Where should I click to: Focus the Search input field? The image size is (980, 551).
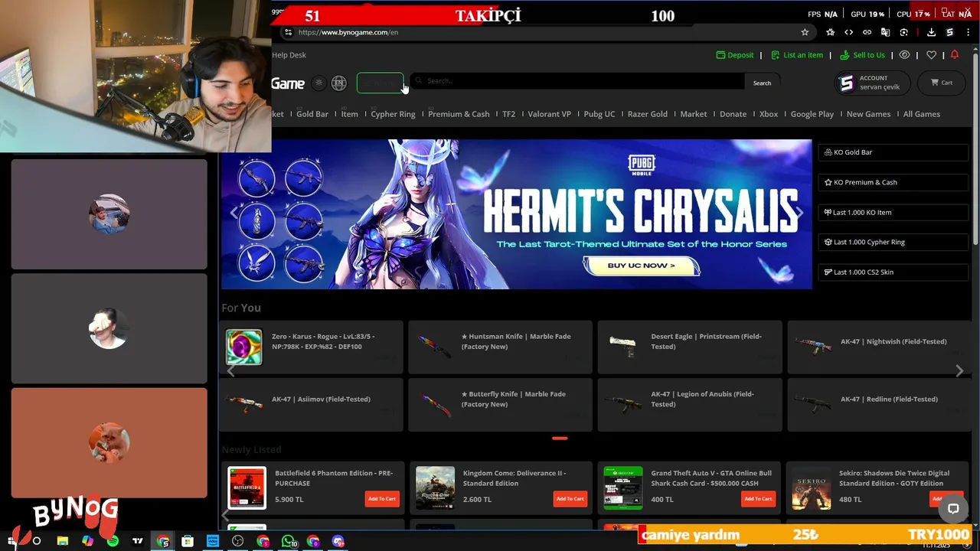point(578,81)
